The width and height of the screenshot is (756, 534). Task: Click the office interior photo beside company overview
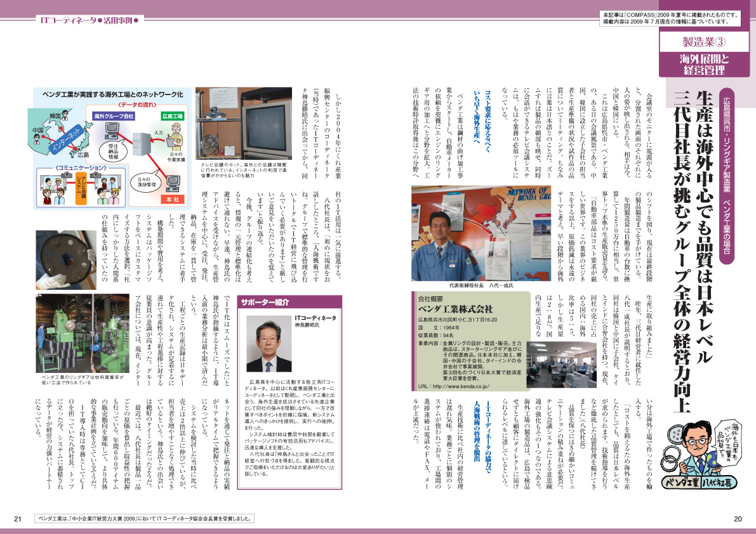[x=561, y=365]
